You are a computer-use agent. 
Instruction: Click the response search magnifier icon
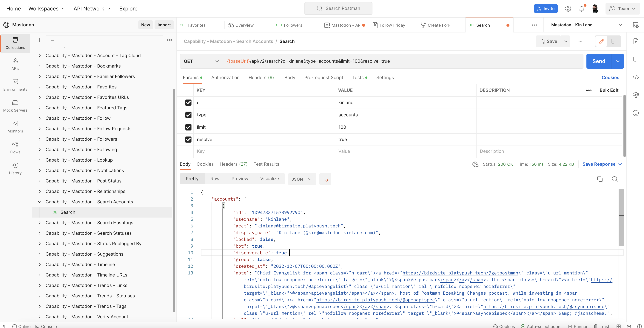[x=614, y=179]
